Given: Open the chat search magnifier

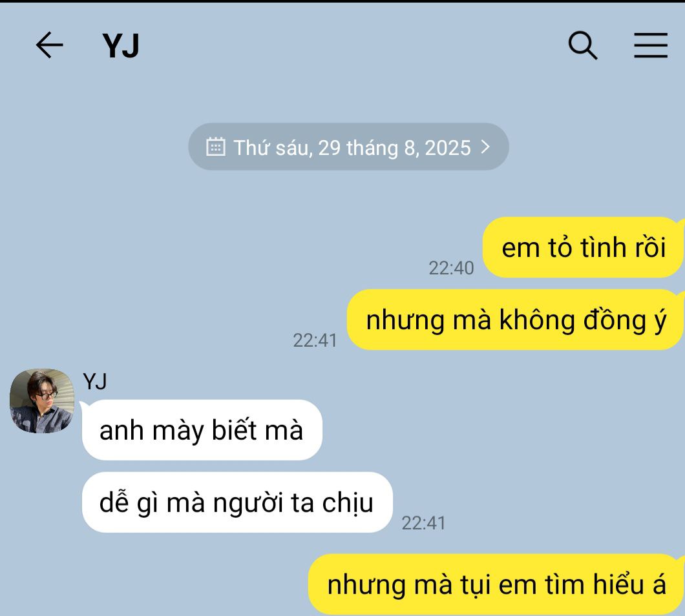Looking at the screenshot, I should 583,45.
